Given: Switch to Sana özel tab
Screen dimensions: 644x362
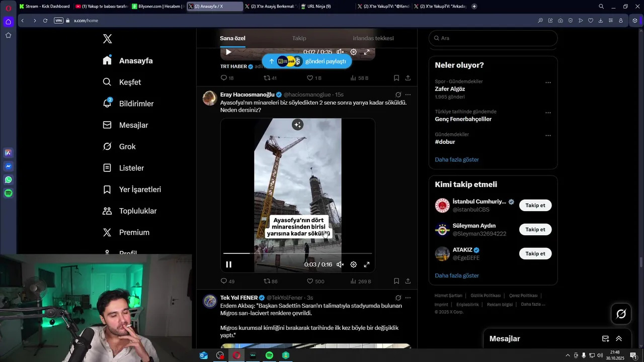Looking at the screenshot, I should (232, 38).
